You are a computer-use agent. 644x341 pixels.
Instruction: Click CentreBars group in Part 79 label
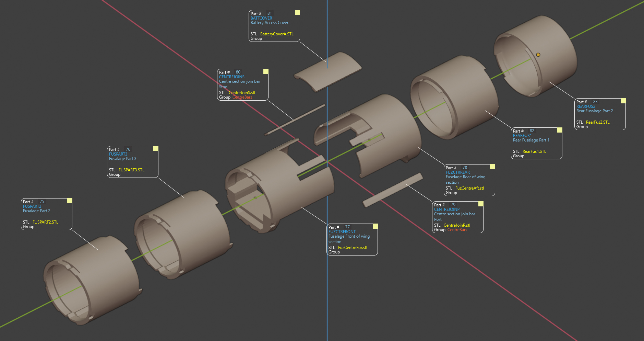click(x=457, y=230)
